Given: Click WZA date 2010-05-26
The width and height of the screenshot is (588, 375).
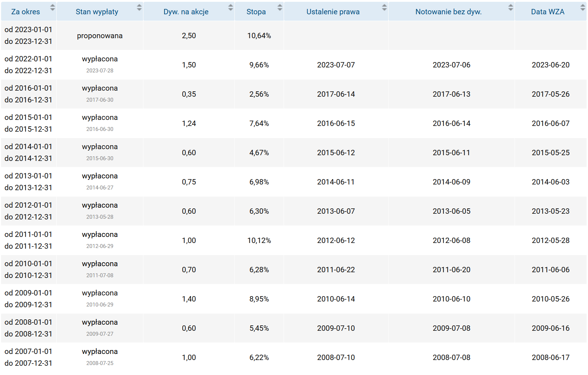Looking at the screenshot, I should [551, 299].
